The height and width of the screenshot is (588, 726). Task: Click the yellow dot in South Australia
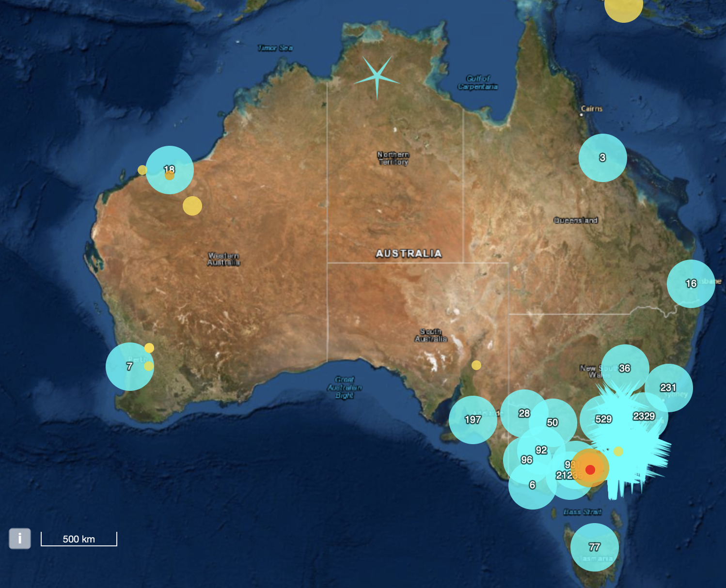click(476, 365)
